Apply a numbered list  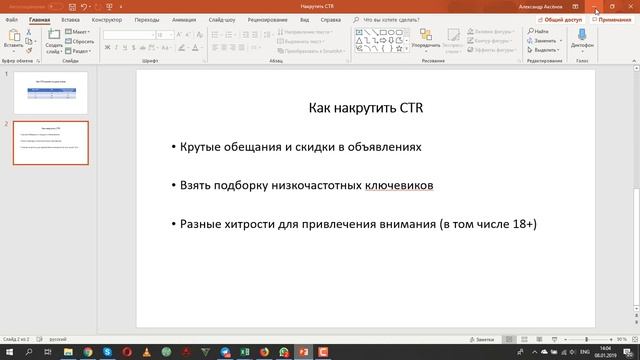[x=229, y=35]
